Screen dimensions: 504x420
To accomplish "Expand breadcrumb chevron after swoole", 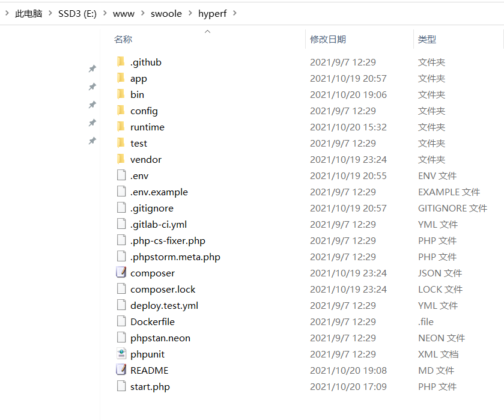I will pyautogui.click(x=190, y=13).
